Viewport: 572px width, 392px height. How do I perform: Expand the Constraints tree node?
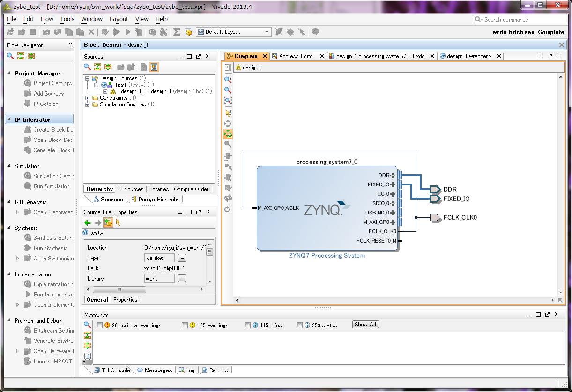point(88,98)
